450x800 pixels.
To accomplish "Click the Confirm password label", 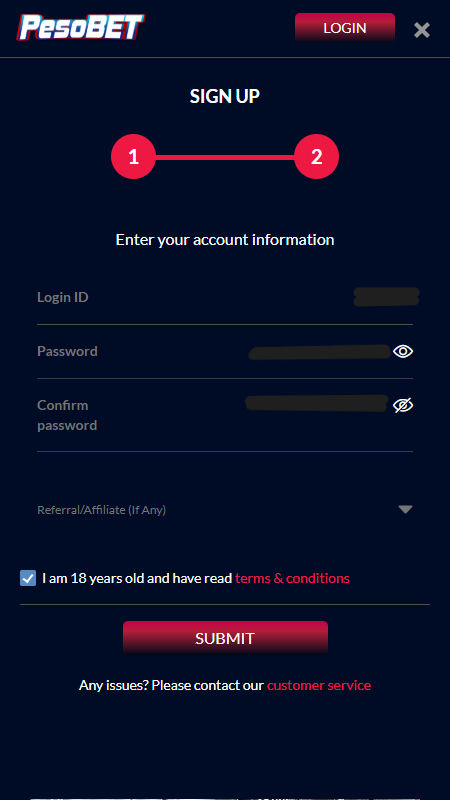I will tap(67, 415).
